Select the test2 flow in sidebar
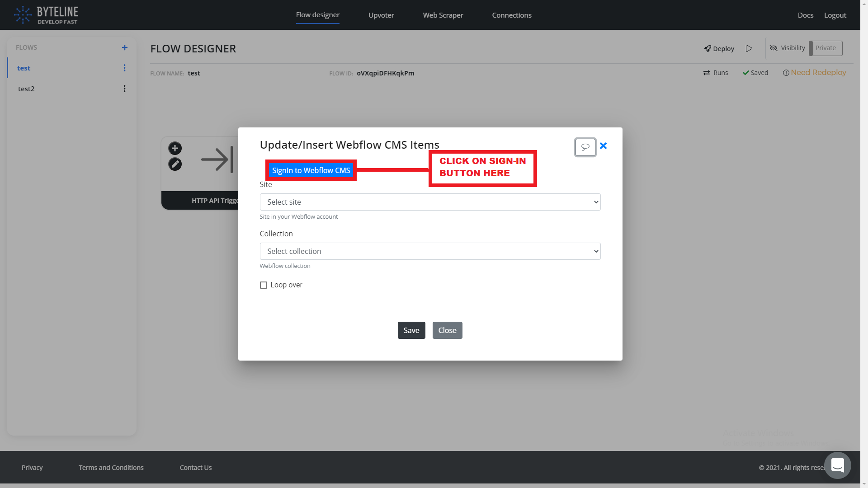868x488 pixels. coord(26,89)
